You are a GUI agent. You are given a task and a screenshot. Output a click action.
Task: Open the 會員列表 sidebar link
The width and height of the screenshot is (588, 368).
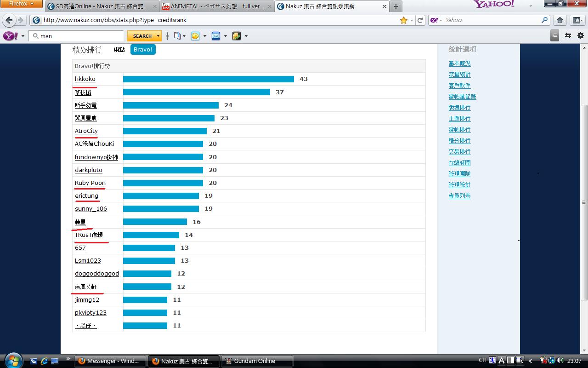click(x=459, y=196)
